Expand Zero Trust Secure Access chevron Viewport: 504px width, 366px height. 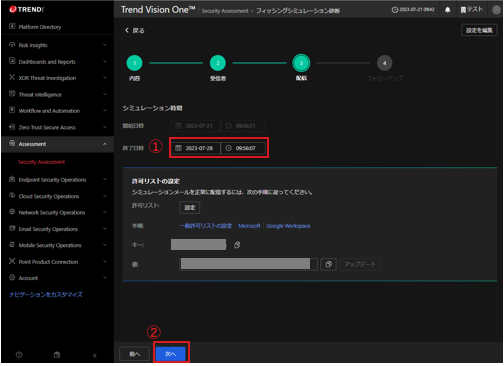point(105,127)
